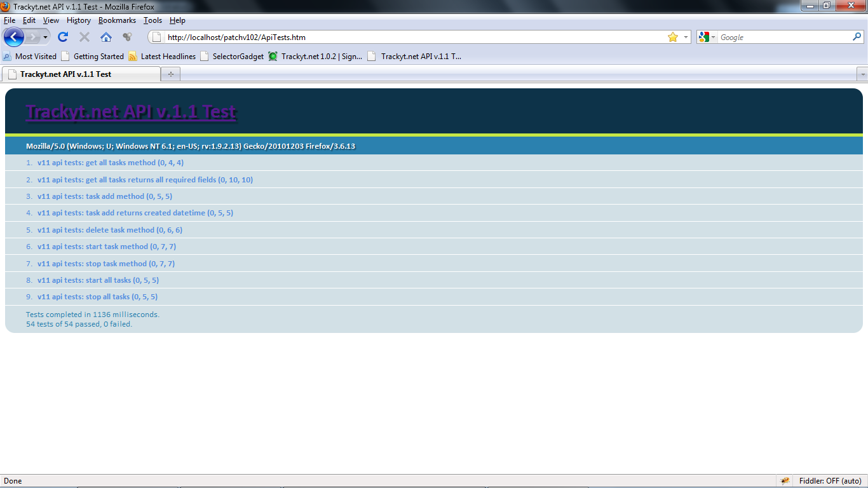
Task: Open the Google search engine selector
Action: point(707,37)
